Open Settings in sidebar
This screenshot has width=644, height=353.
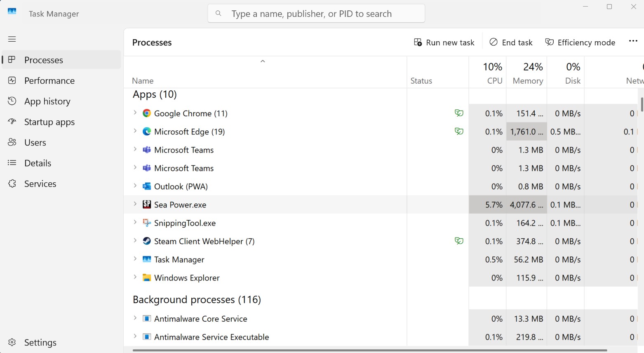(61, 342)
